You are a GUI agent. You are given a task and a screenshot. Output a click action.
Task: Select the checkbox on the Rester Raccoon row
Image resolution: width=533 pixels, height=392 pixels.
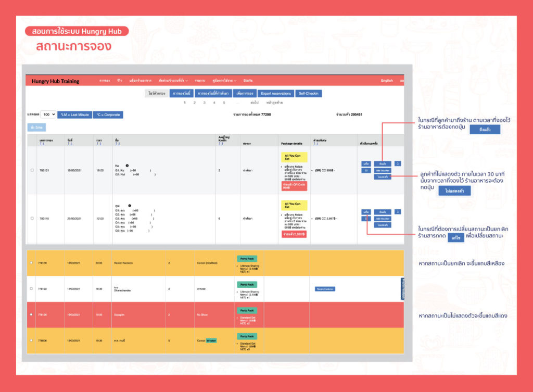[x=31, y=263]
